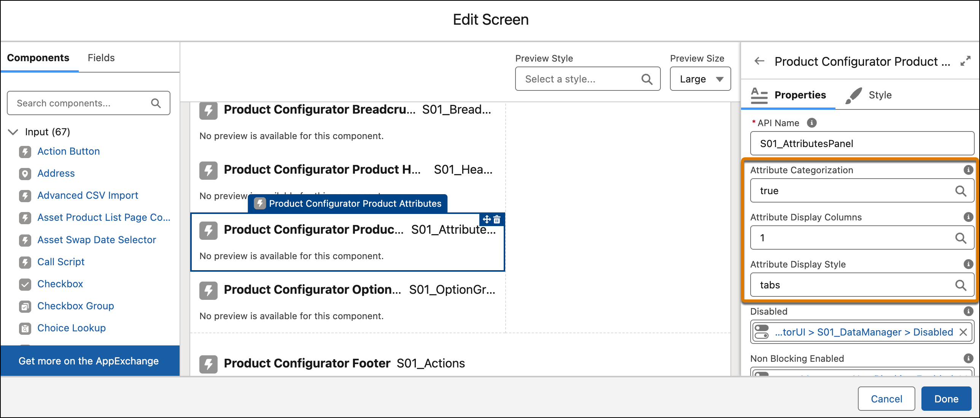Image resolution: width=980 pixels, height=418 pixels.
Task: Click the Checkbox Group component icon
Action: tap(25, 307)
